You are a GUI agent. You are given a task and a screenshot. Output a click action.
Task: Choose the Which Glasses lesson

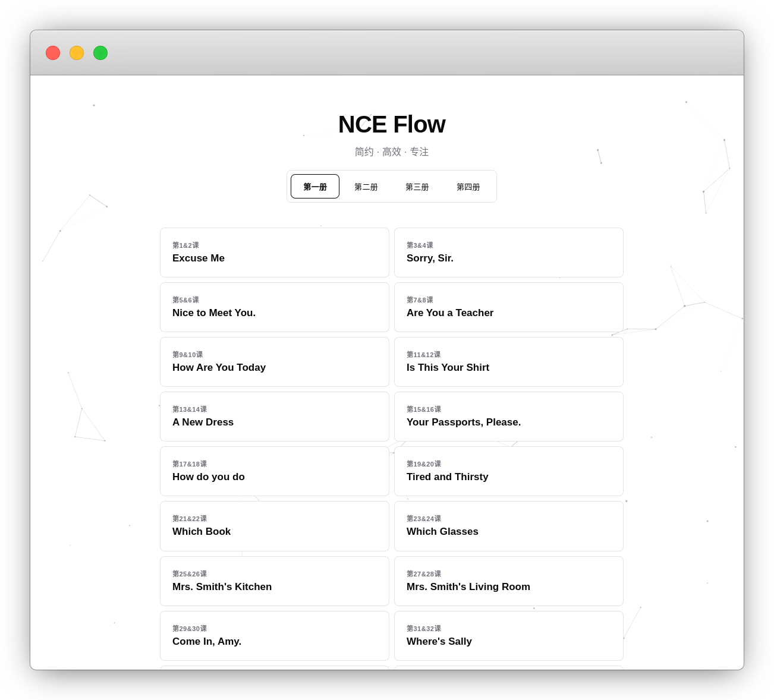pyautogui.click(x=509, y=526)
